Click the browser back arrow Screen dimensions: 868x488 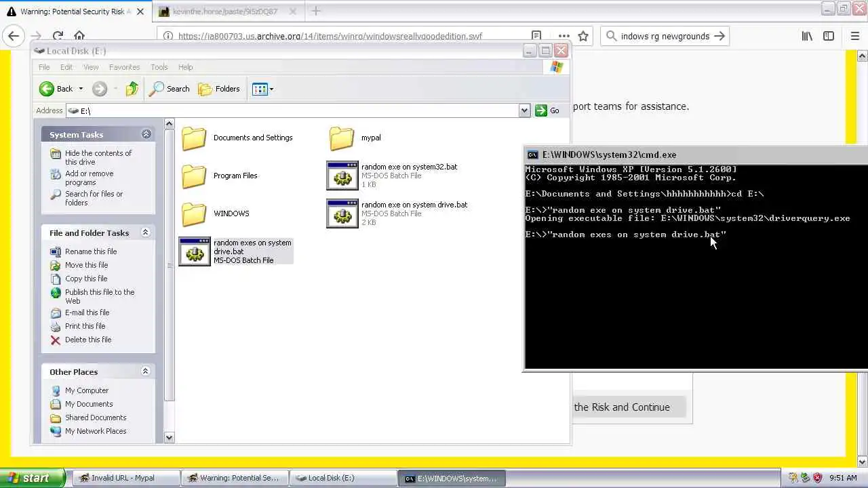[x=14, y=36]
